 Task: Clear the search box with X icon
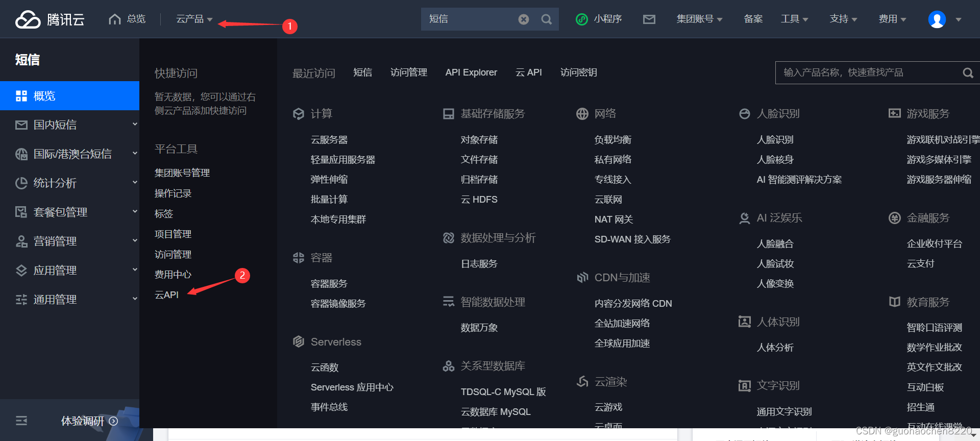524,19
